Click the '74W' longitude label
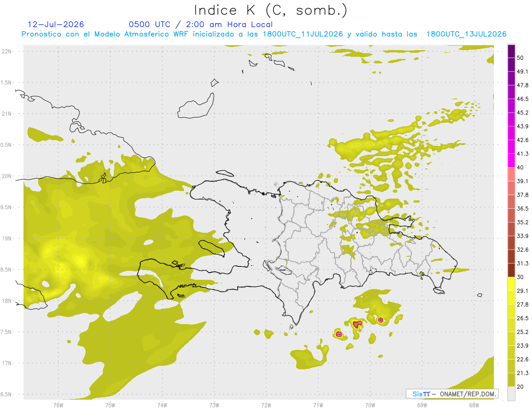The height and width of the screenshot is (411, 532). [x=162, y=405]
